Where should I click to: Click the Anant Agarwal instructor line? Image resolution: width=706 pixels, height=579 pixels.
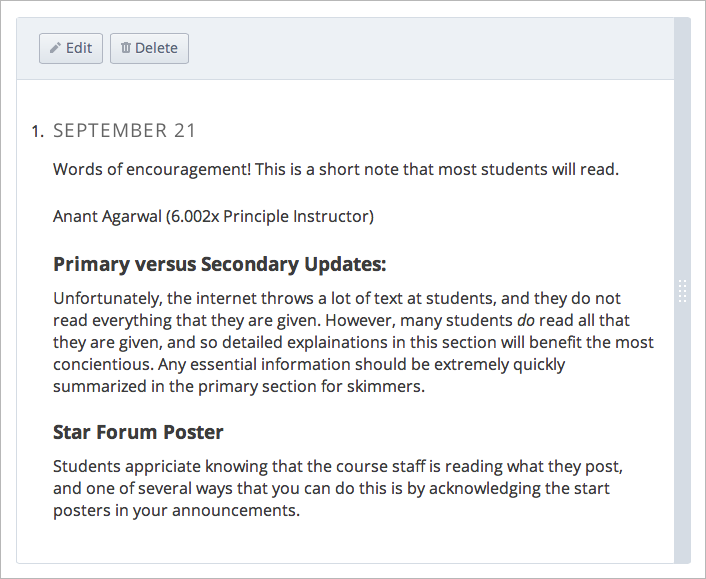[x=213, y=216]
